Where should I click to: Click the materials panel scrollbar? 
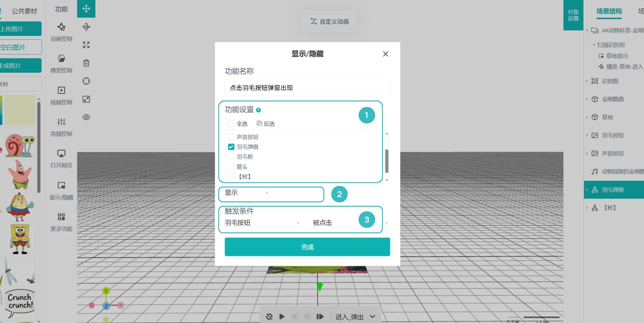39,147
